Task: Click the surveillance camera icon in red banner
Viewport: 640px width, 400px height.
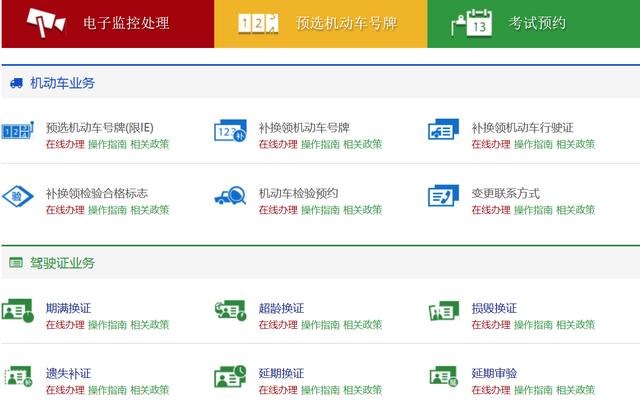Action: (46, 22)
